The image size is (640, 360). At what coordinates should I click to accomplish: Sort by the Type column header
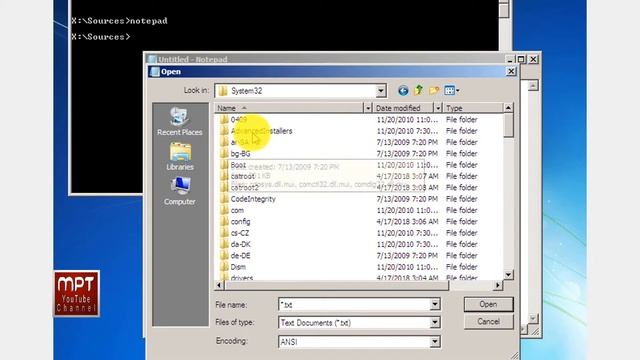click(473, 108)
